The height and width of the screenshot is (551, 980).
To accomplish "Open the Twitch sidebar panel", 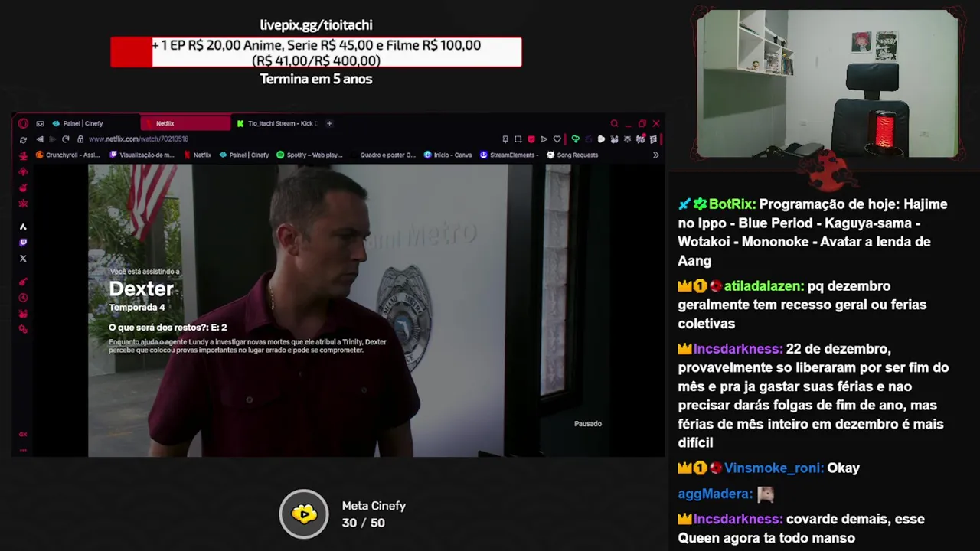I will point(23,243).
